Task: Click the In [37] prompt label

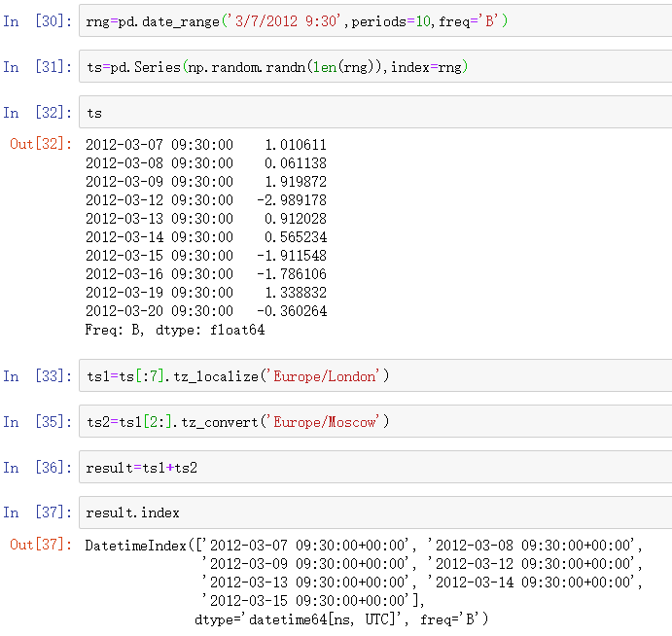Action: (x=37, y=512)
